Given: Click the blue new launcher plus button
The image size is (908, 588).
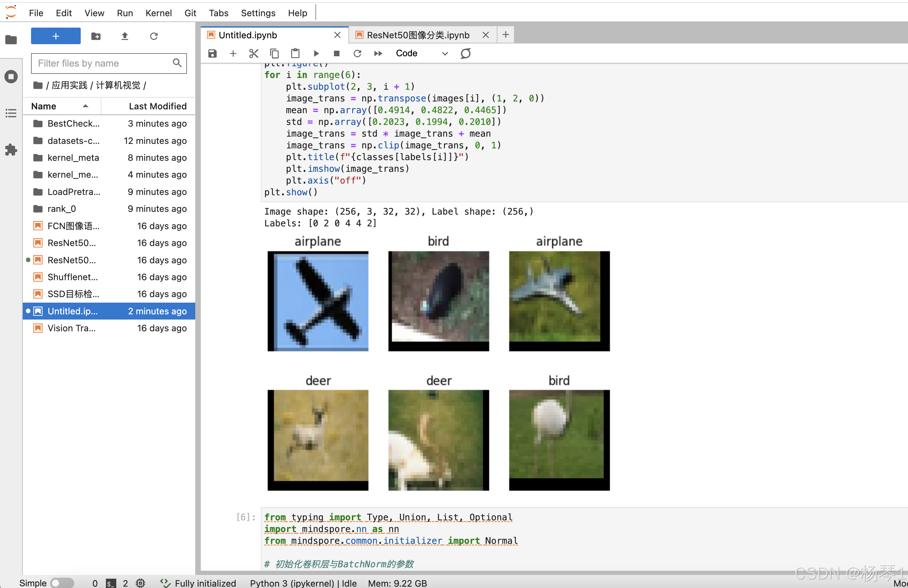Looking at the screenshot, I should pos(56,36).
